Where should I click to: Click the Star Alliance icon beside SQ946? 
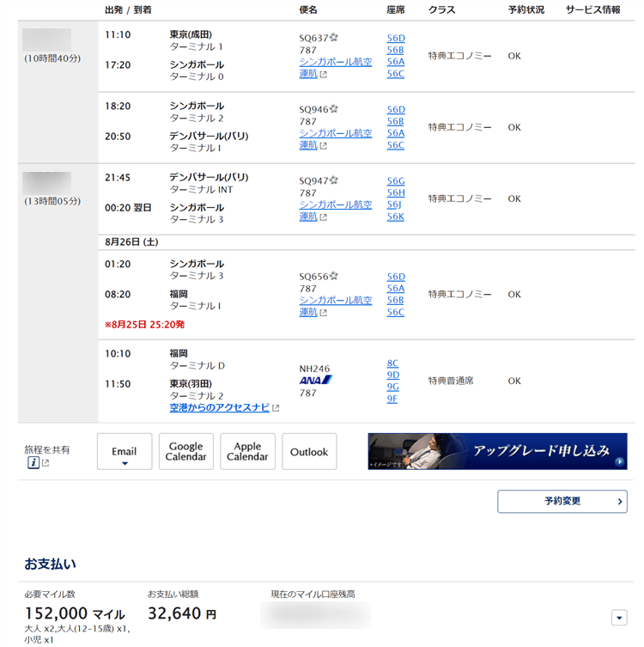(x=334, y=110)
